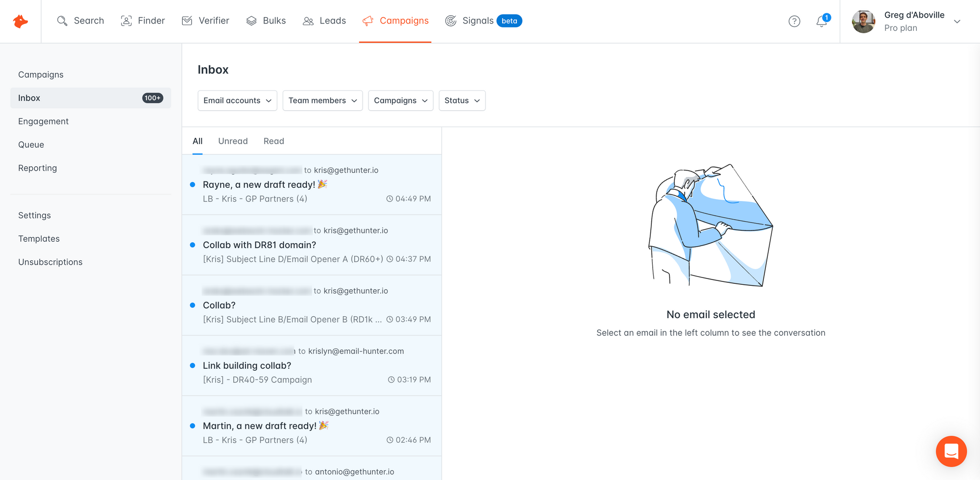The width and height of the screenshot is (980, 480).
Task: Click recipient antonio@gethunter.io in last email
Action: (x=354, y=472)
